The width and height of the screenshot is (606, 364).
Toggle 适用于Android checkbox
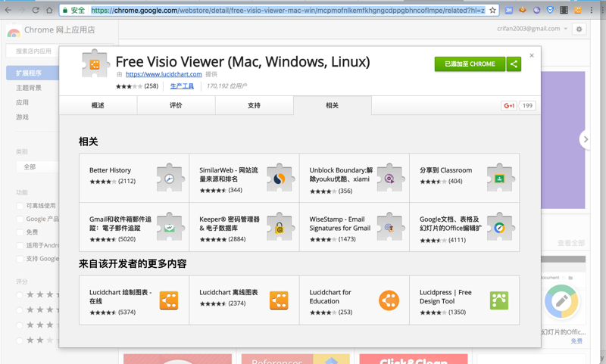(20, 245)
